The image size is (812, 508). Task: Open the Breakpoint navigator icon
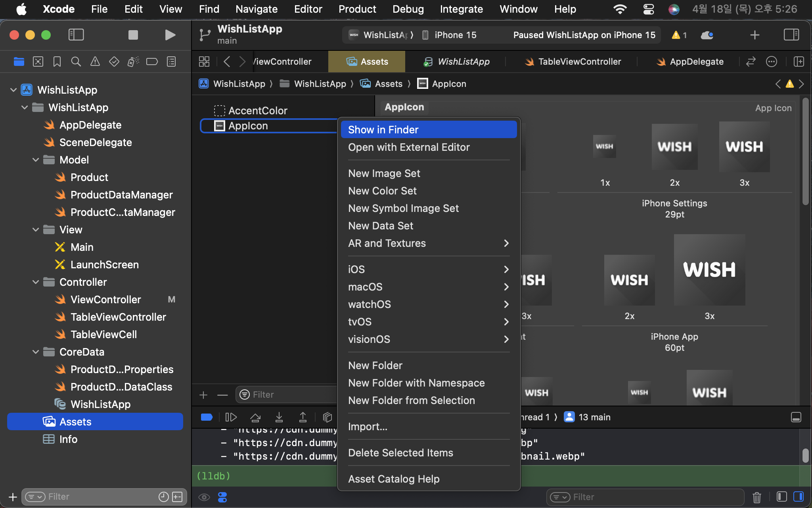[152, 62]
